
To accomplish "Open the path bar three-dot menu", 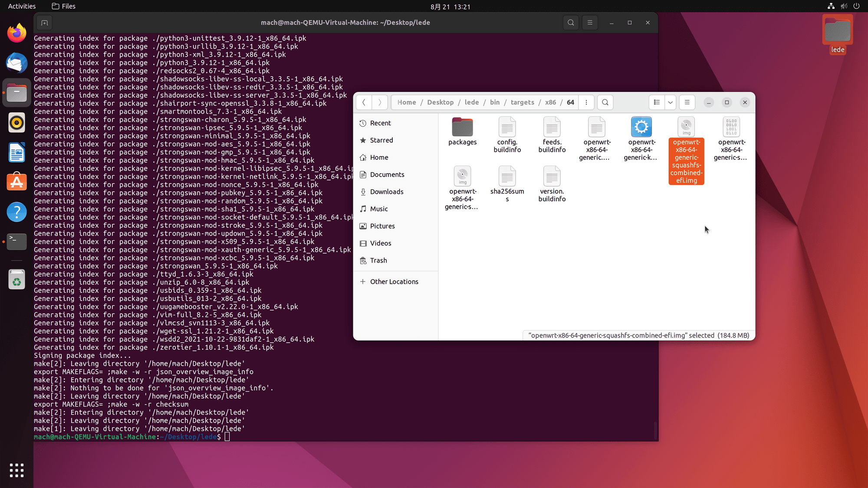I will coord(586,102).
